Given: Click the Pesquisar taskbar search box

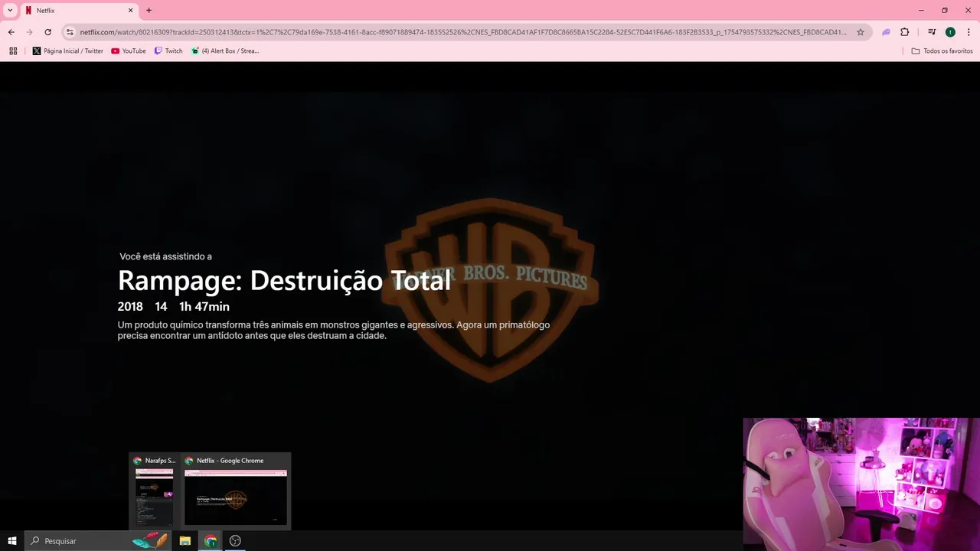Looking at the screenshot, I should [98, 541].
